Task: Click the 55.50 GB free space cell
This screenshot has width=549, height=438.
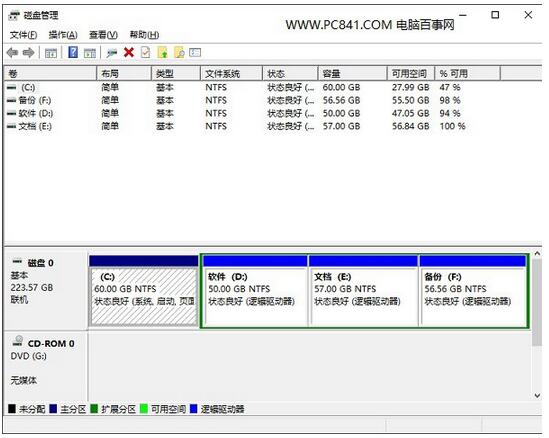Action: pyautogui.click(x=410, y=100)
